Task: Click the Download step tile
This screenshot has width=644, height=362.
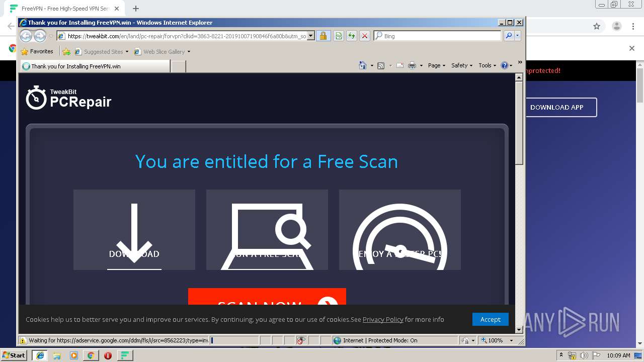Action: pos(134,230)
